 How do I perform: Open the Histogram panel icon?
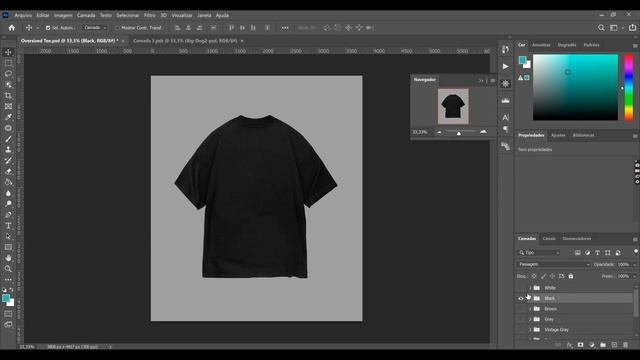click(x=506, y=100)
